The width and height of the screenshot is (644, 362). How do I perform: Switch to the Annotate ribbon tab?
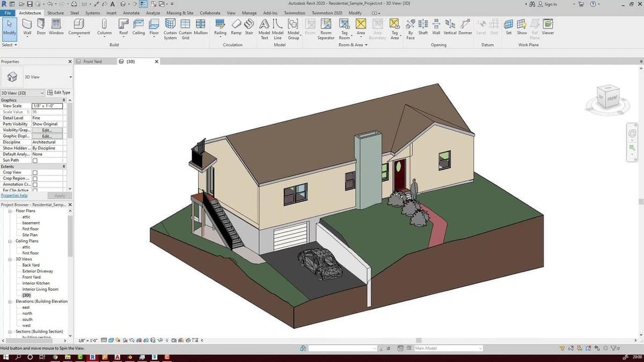(x=131, y=12)
